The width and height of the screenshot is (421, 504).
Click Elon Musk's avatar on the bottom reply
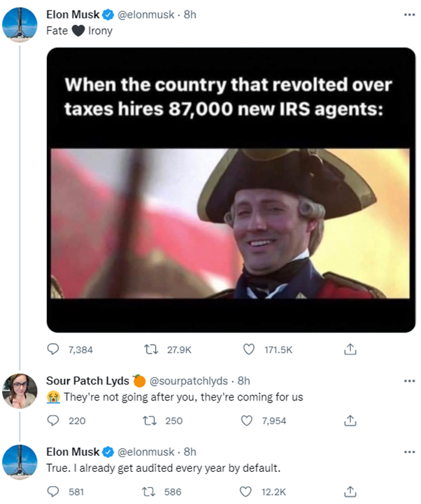pyautogui.click(x=20, y=463)
